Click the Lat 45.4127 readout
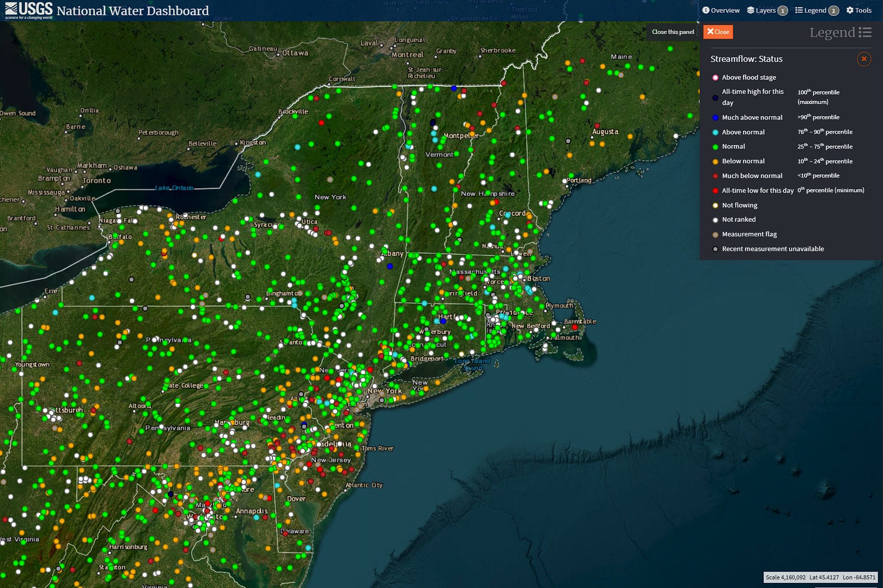Viewport: 883px width, 588px height. (824, 577)
